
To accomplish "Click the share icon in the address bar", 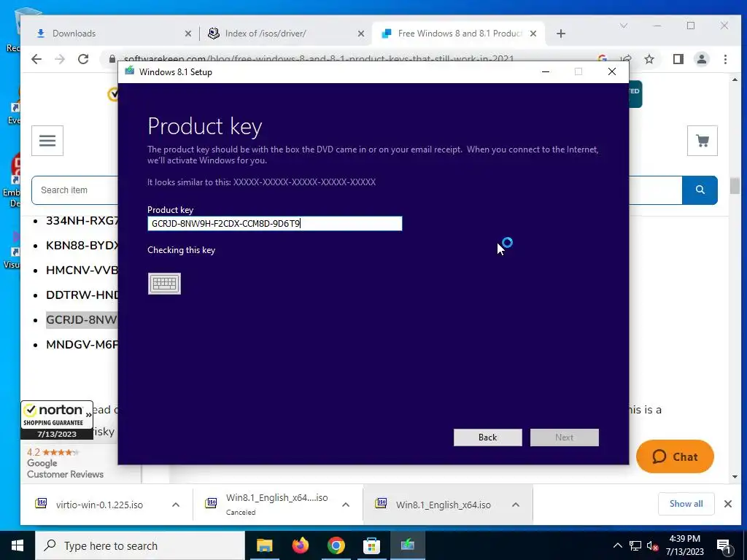I will 626,59.
